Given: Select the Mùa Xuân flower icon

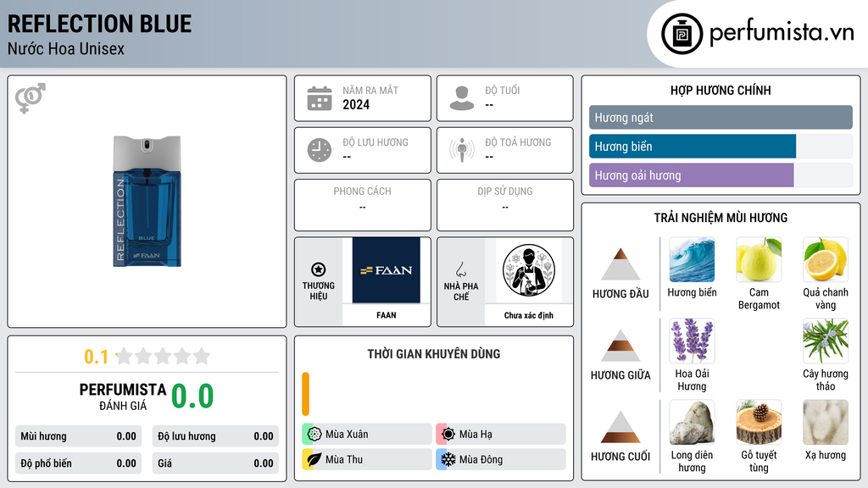Looking at the screenshot, I should click(314, 435).
